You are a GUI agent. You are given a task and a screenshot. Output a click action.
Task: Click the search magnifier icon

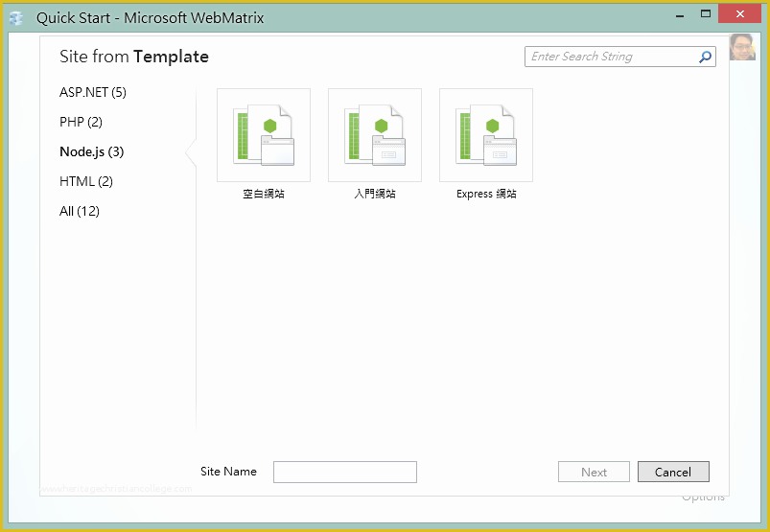[705, 57]
